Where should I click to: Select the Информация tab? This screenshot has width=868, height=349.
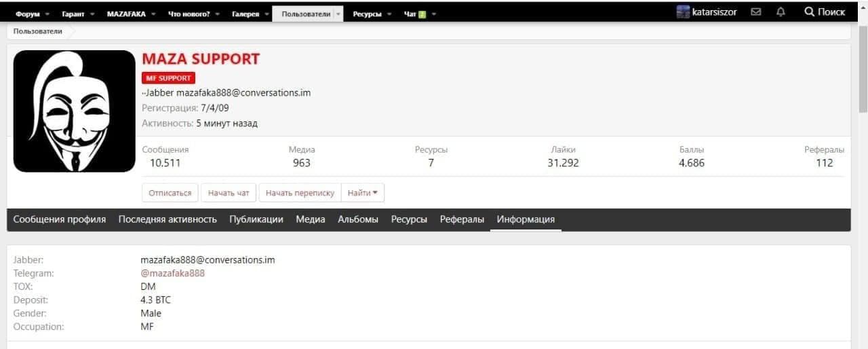click(x=526, y=219)
